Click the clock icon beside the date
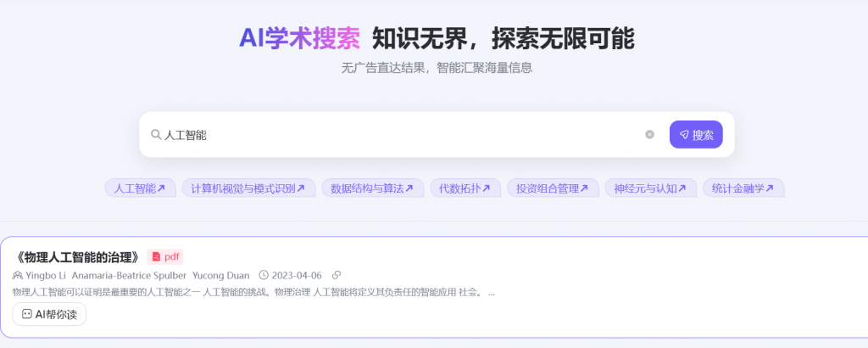 tap(264, 275)
